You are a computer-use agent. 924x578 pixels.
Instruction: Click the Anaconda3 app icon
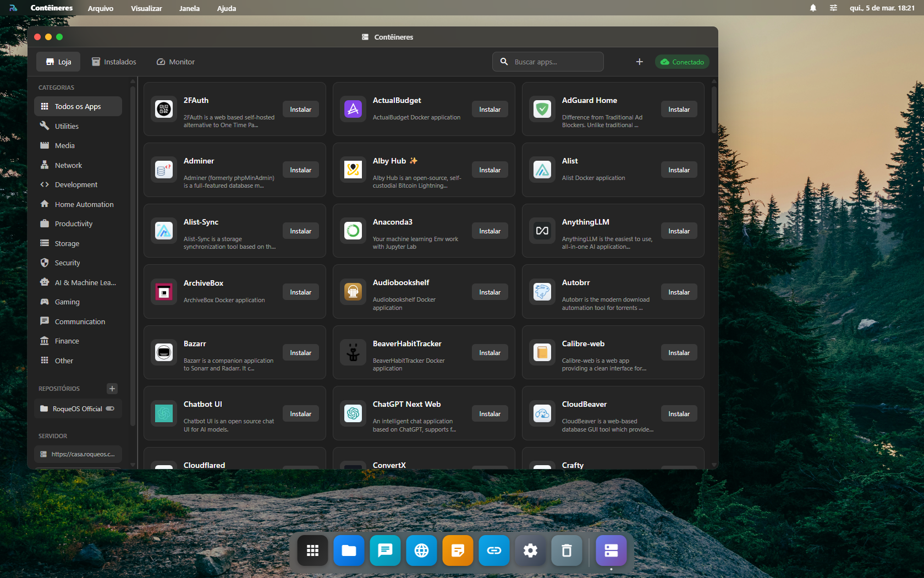tap(353, 231)
